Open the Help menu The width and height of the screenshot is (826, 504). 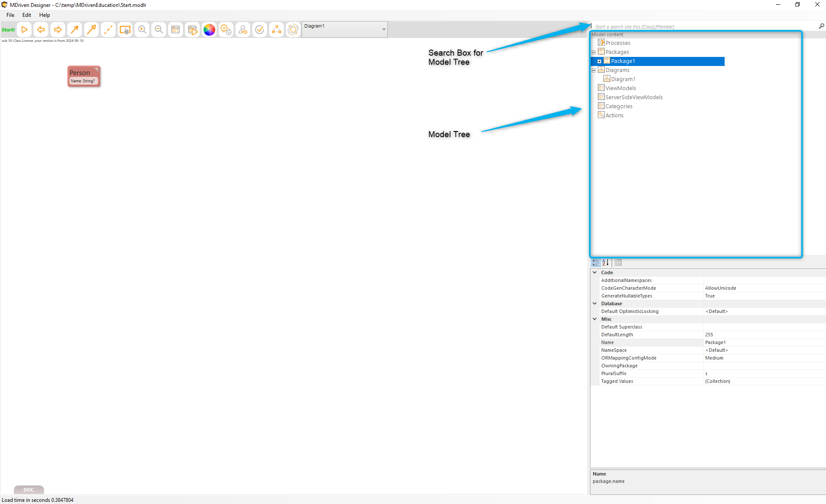tap(44, 15)
